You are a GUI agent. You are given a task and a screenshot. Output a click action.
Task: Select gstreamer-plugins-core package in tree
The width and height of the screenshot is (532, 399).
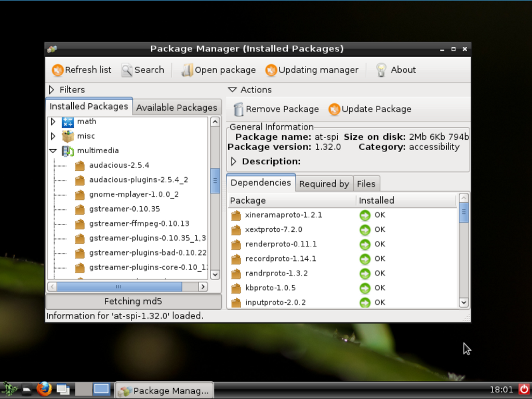click(x=148, y=268)
